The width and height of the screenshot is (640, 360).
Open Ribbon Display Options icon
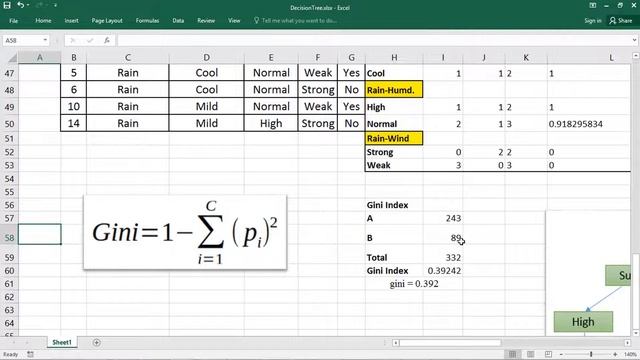(x=593, y=5)
